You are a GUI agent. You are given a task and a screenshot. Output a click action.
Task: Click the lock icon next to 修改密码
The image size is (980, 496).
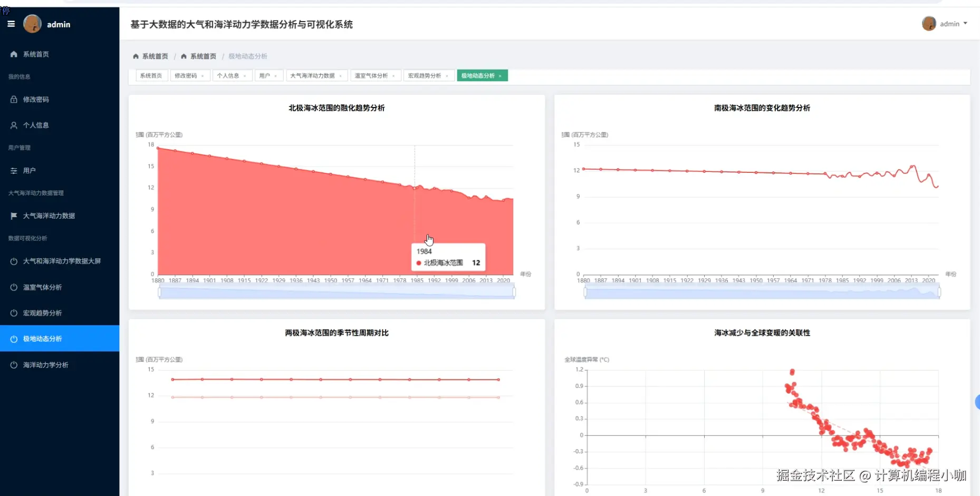coord(14,99)
